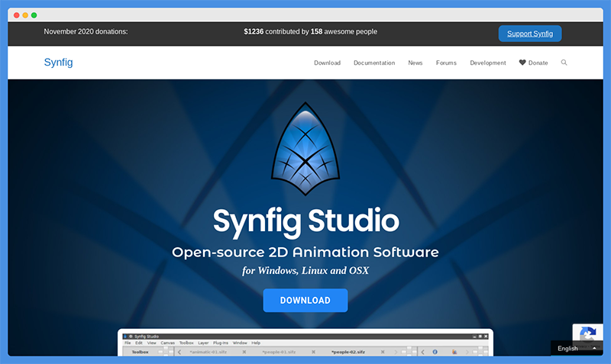Click the red macOS close button

(16, 15)
